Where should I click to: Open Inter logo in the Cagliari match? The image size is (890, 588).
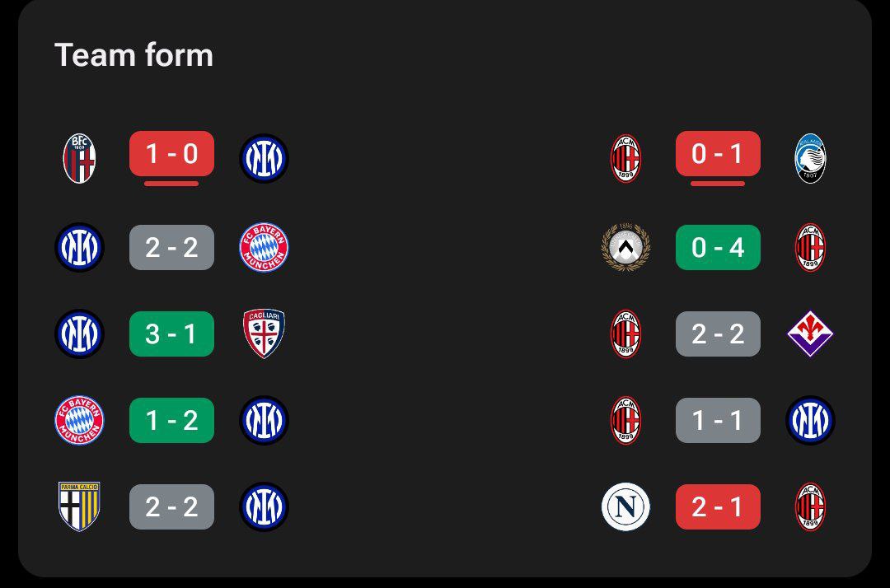[79, 334]
